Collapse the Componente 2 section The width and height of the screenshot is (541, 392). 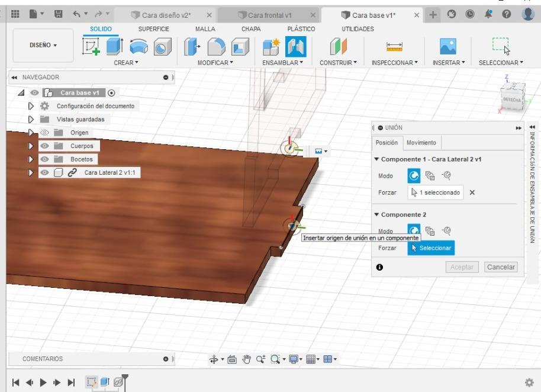point(377,214)
